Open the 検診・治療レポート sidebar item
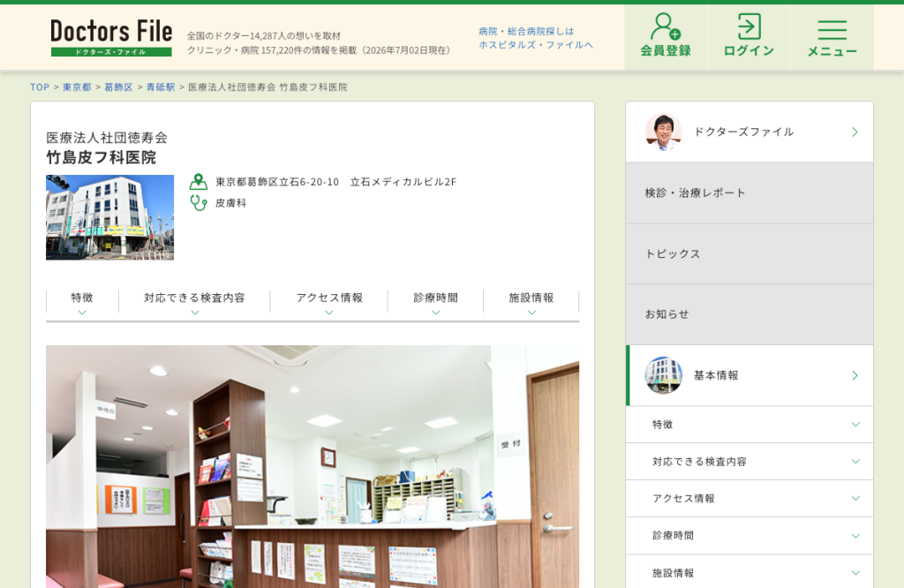 click(750, 193)
